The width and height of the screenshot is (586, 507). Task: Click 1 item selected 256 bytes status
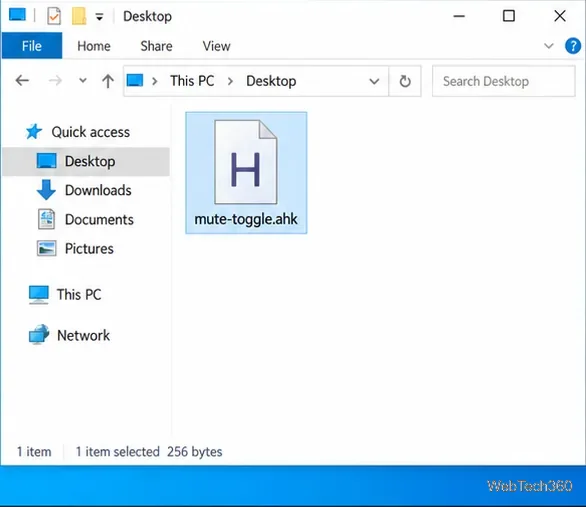tap(149, 452)
